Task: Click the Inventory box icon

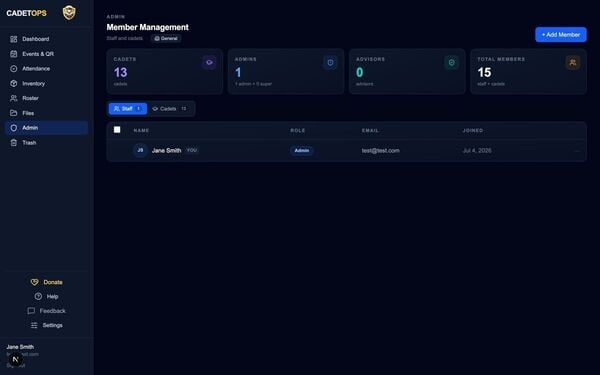Action: [x=14, y=83]
